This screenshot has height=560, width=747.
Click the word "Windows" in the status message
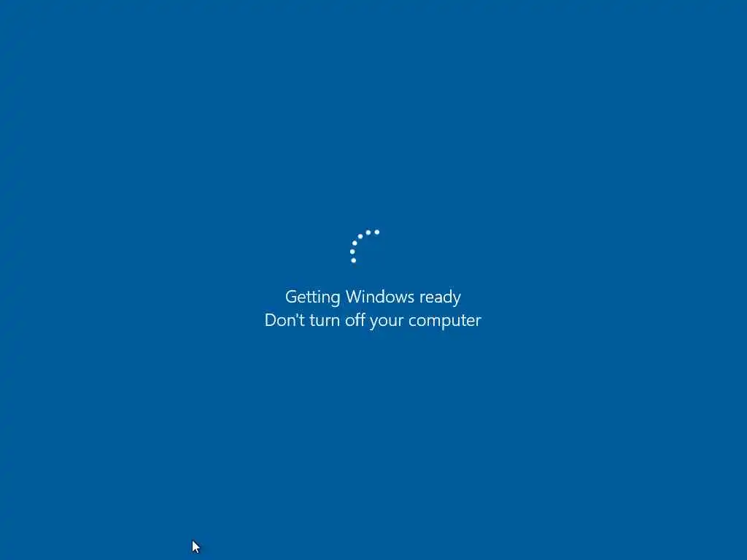tap(379, 297)
